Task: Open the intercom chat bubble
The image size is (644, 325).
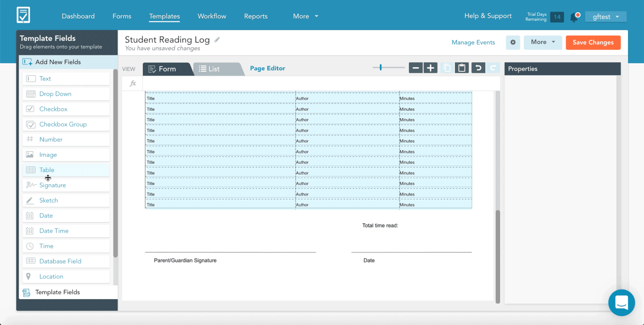Action: [x=622, y=303]
